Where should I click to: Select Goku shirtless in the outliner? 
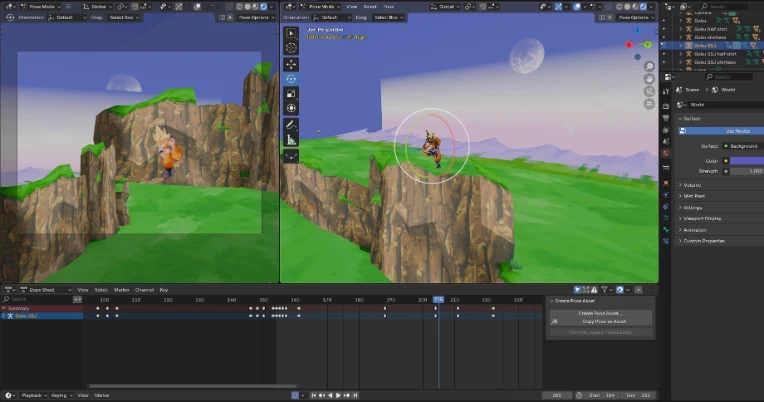[710, 37]
